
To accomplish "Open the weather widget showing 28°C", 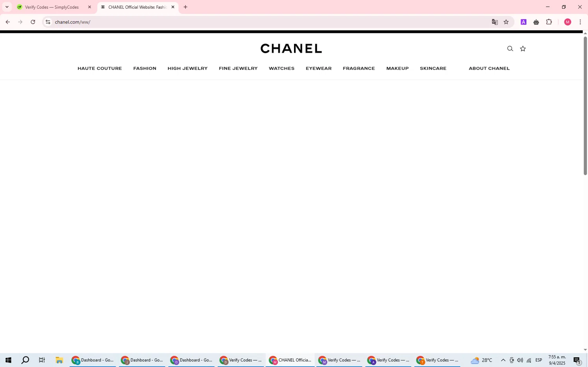I will [x=482, y=360].
